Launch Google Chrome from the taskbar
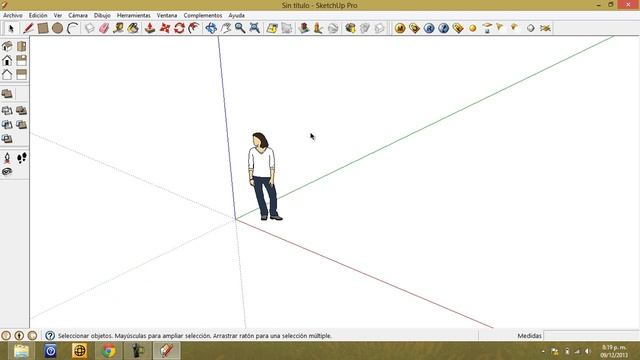 tap(109, 351)
